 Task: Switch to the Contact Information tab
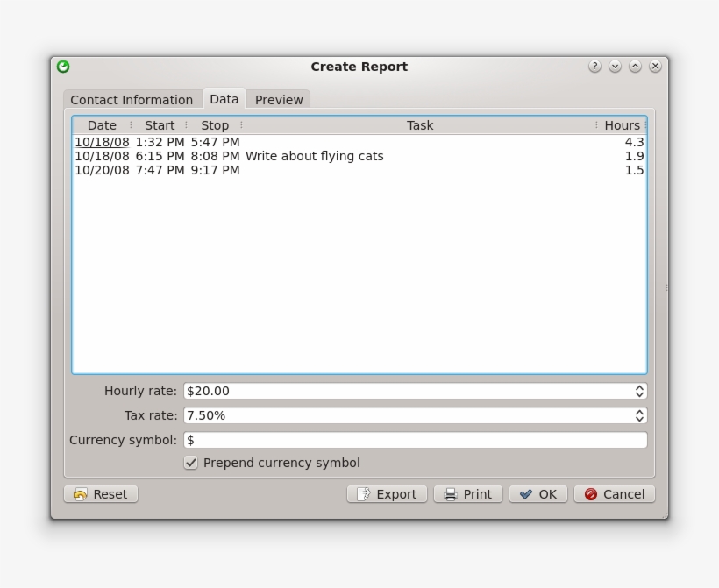pyautogui.click(x=132, y=99)
